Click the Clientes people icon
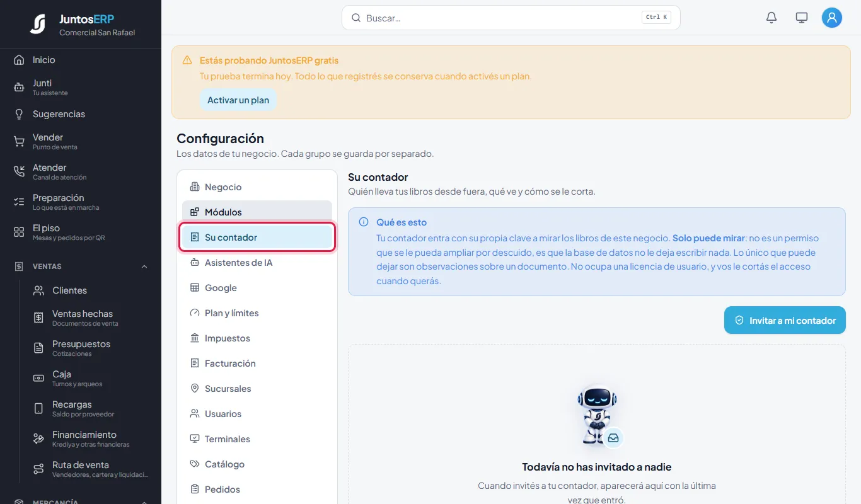This screenshot has height=504, width=861. (x=38, y=290)
